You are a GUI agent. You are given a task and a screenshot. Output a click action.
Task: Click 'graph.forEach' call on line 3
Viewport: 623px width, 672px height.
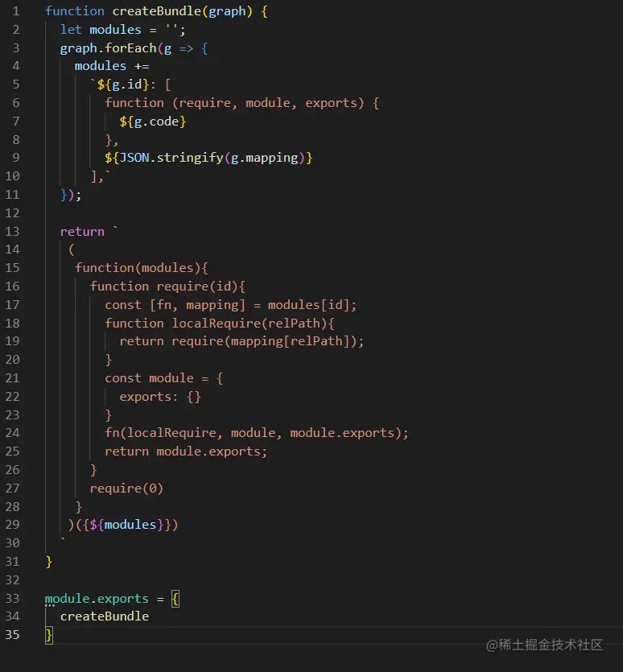[109, 48]
